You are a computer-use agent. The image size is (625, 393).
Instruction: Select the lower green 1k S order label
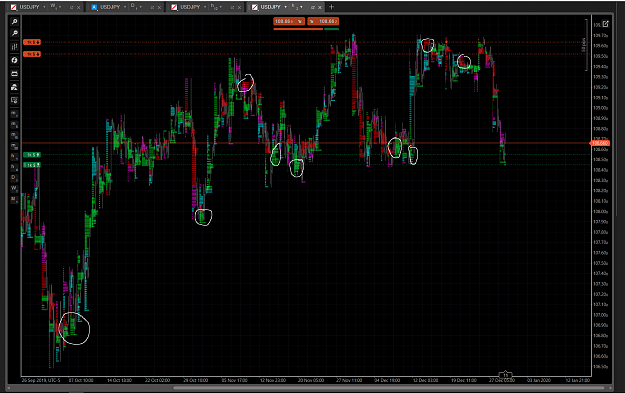tap(31, 165)
